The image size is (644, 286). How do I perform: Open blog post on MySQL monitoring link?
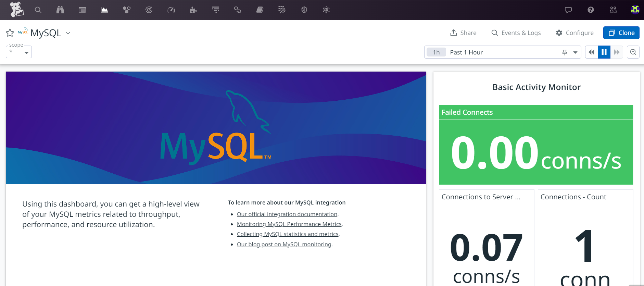(284, 244)
